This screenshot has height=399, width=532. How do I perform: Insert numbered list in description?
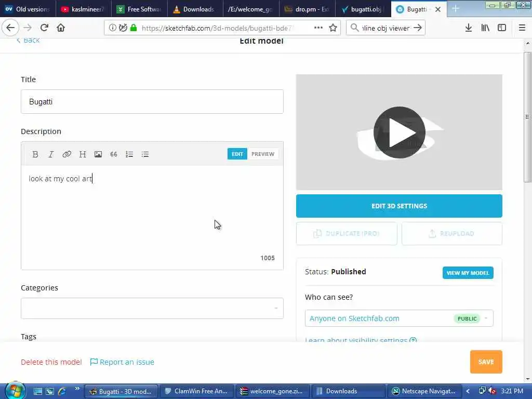tap(129, 154)
